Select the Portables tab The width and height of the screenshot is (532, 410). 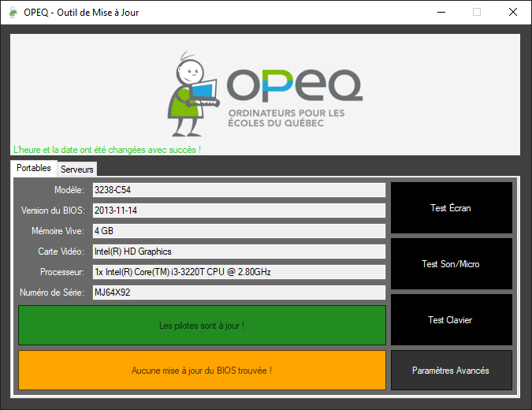click(x=34, y=168)
